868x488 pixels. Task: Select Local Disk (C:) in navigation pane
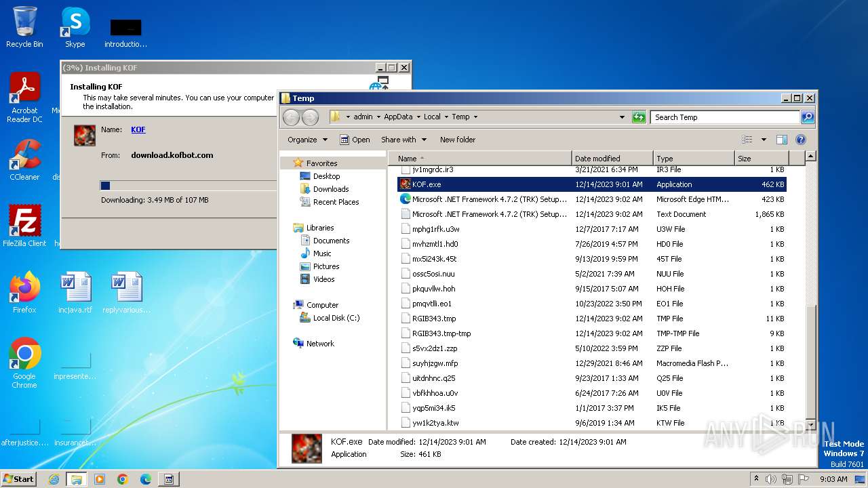point(336,318)
